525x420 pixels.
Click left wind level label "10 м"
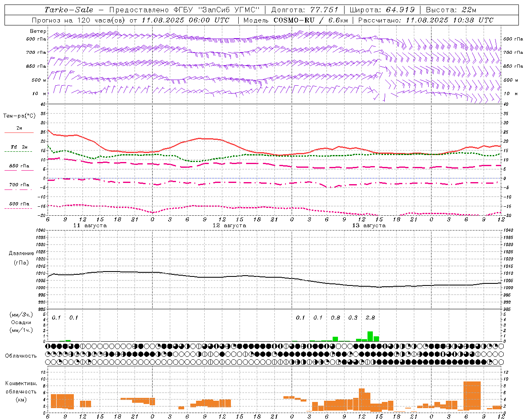coord(39,94)
